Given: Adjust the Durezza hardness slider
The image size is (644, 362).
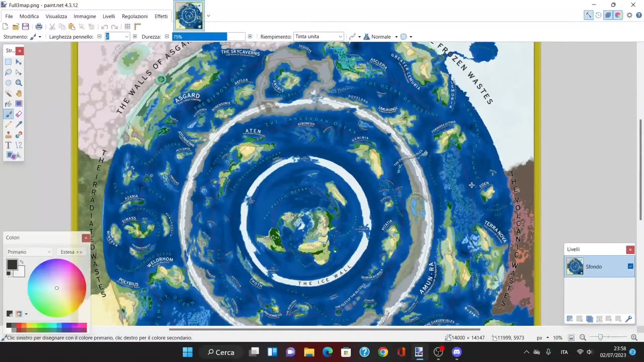Looking at the screenshot, I should (209, 37).
